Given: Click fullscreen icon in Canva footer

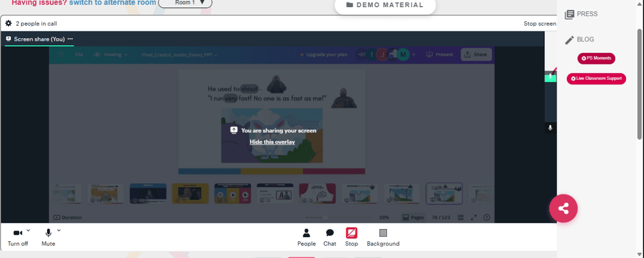Looking at the screenshot, I should tap(473, 217).
